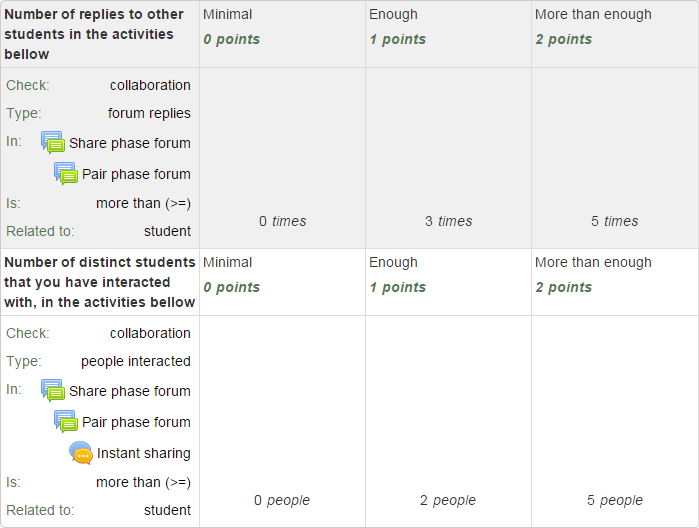Screen dimensions: 699x528
Task: Open Share phase forum link in first criterion
Action: pos(130,143)
